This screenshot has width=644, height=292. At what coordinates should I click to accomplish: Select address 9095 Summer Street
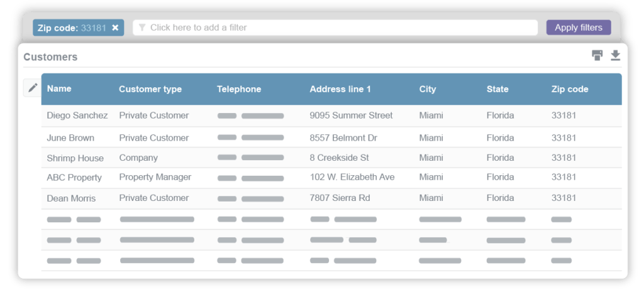(x=351, y=116)
